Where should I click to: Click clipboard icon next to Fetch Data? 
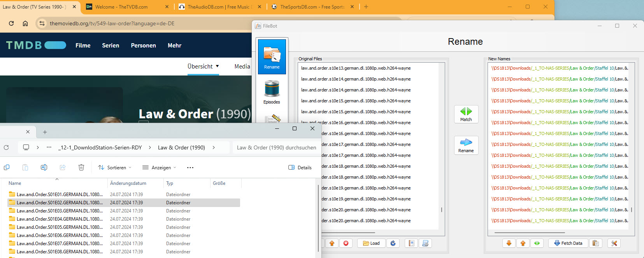tap(595, 243)
